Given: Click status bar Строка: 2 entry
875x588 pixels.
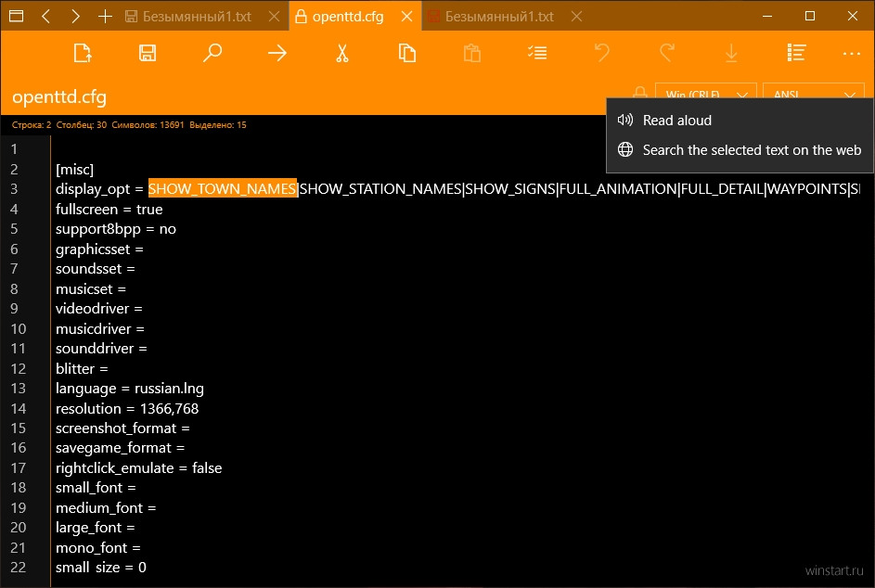Looking at the screenshot, I should tap(32, 125).
